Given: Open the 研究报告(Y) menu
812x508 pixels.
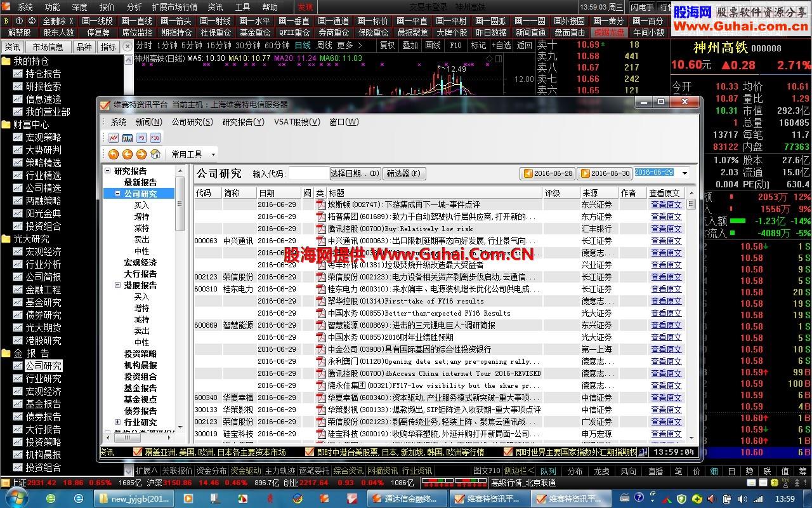Looking at the screenshot, I should pyautogui.click(x=243, y=122).
